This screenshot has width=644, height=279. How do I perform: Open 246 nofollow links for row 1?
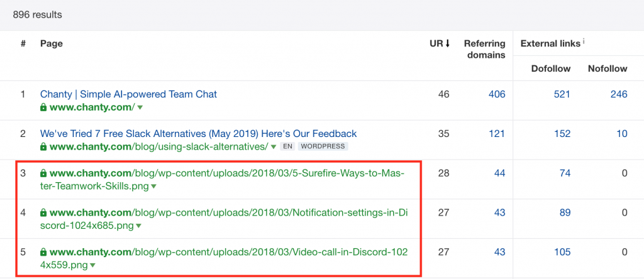[619, 94]
